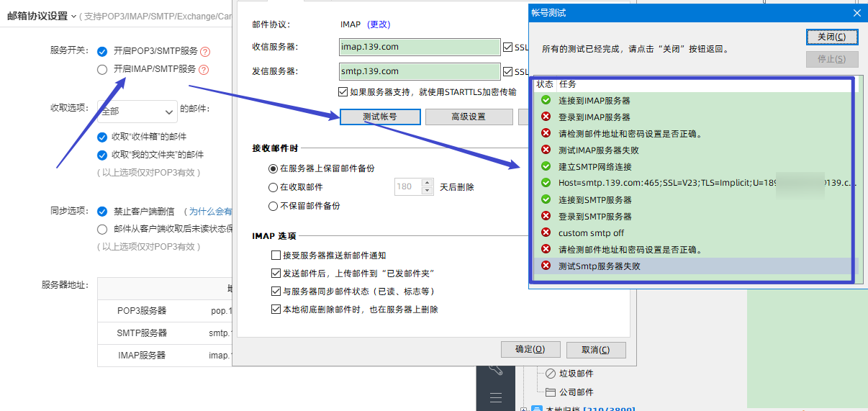
Task: Click the 任务 column header
Action: pos(568,84)
